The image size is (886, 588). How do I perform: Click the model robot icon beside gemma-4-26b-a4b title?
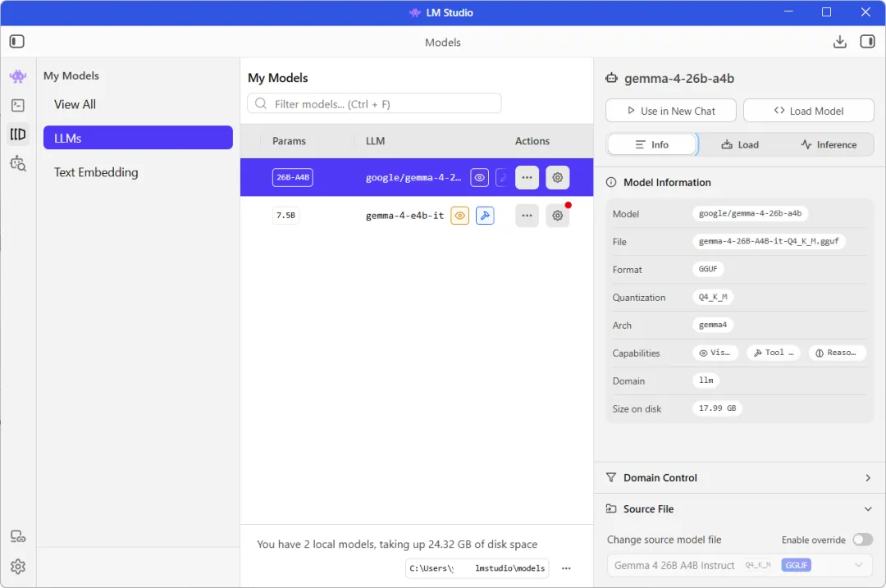(x=611, y=78)
